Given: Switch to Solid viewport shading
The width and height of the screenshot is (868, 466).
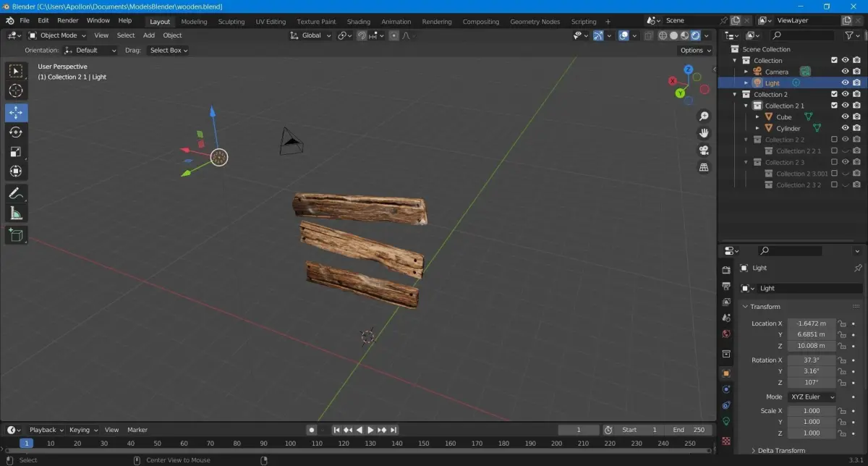Looking at the screenshot, I should [x=673, y=35].
